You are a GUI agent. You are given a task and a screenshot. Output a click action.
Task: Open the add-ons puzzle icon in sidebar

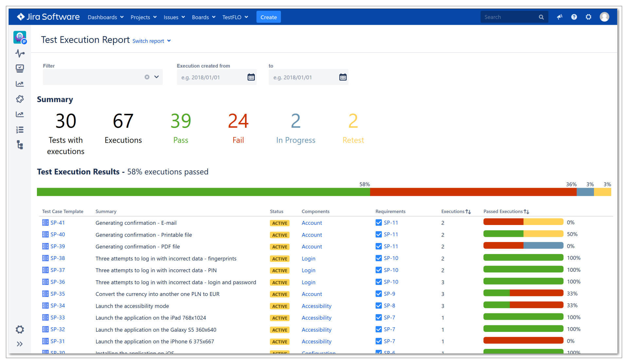[20, 99]
